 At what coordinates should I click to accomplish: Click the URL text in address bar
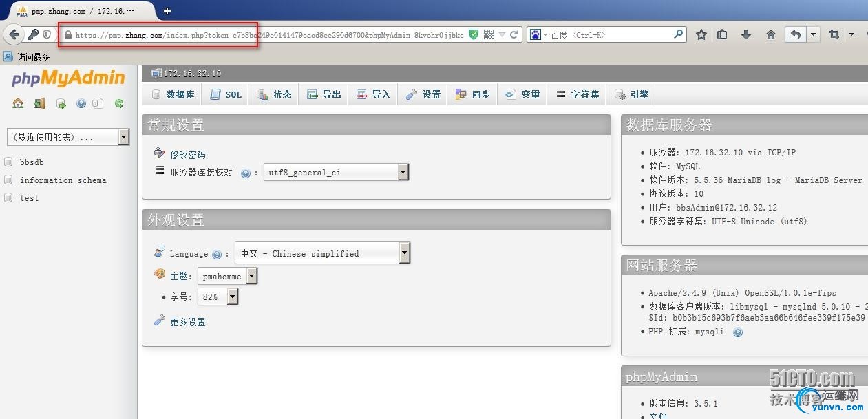(269, 34)
